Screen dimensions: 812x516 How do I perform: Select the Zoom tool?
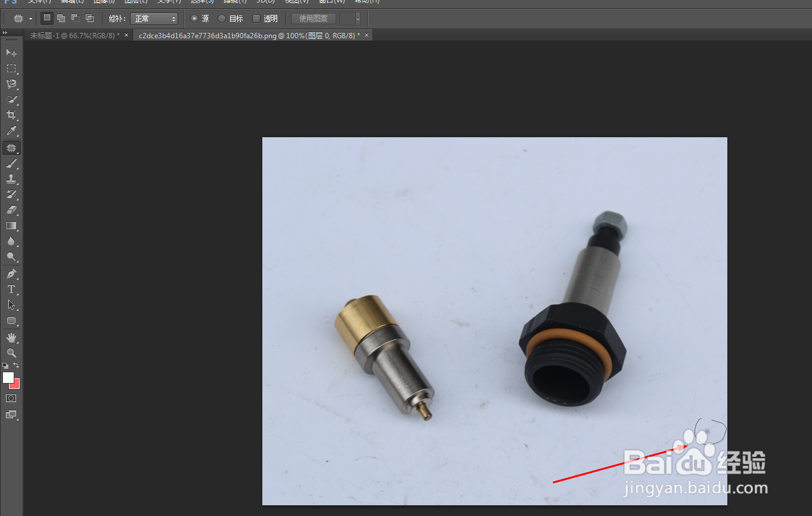(x=11, y=353)
